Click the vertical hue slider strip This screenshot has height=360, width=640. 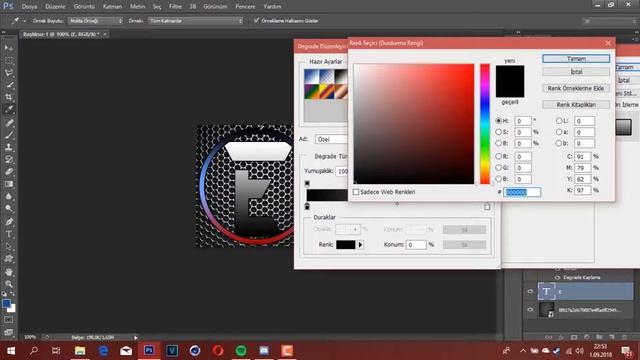click(x=484, y=124)
